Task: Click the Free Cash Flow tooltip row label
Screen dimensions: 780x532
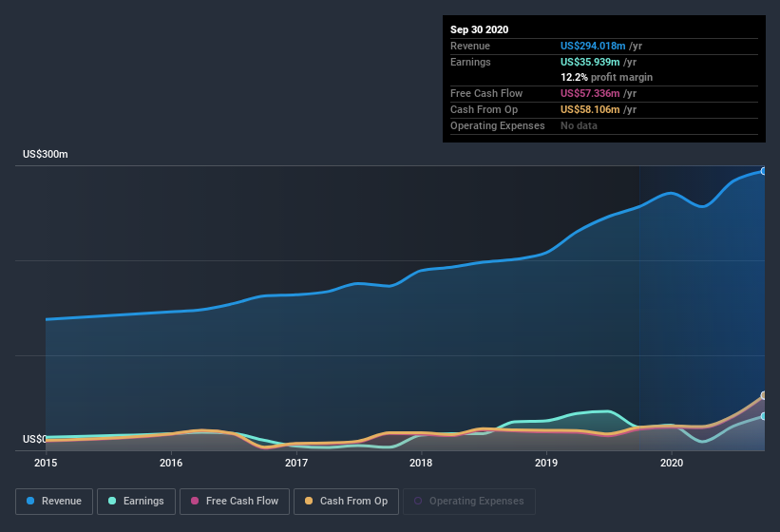Action: (486, 93)
